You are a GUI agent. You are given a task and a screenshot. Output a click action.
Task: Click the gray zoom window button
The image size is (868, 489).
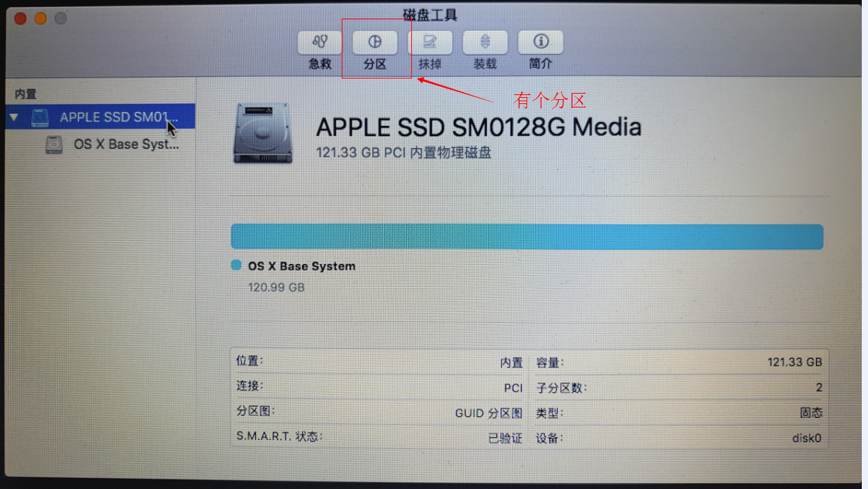(x=61, y=19)
